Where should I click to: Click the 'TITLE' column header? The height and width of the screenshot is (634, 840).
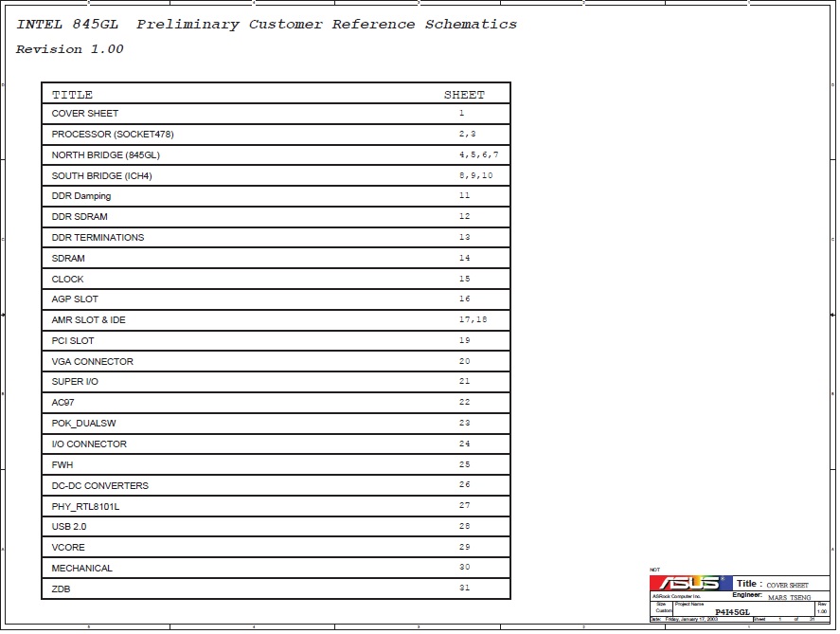pos(72,95)
